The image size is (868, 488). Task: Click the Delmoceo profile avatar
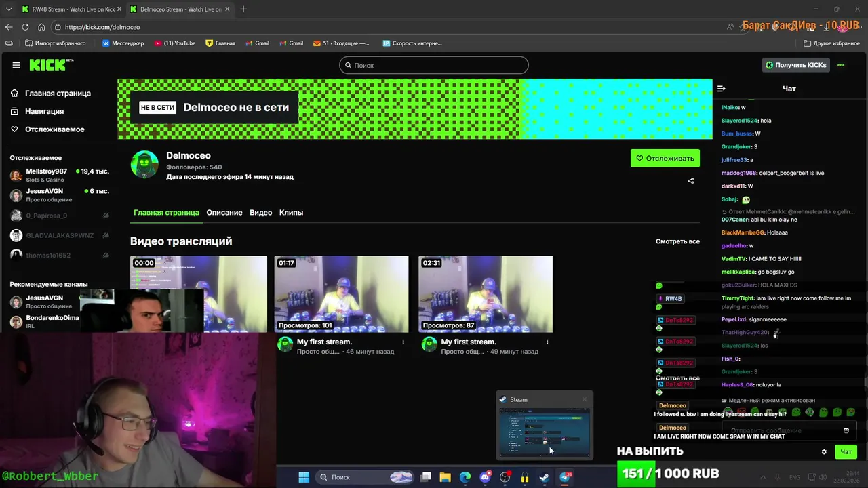click(x=144, y=165)
